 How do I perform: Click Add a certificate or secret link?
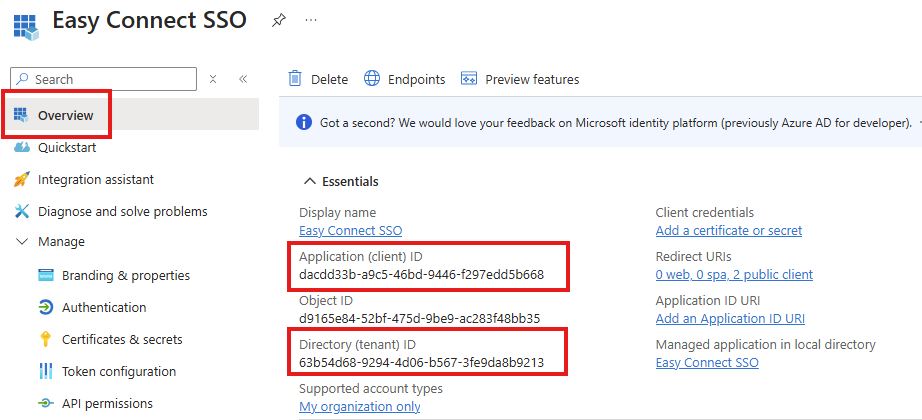coord(729,231)
